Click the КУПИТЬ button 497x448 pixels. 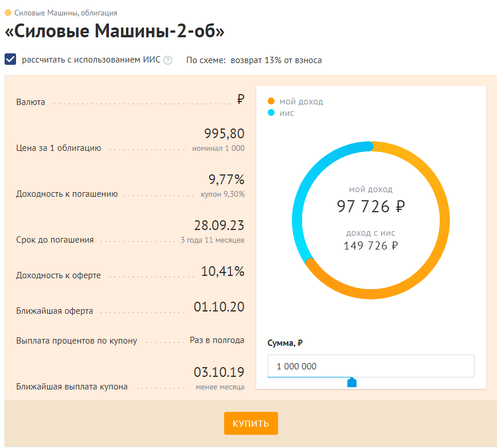click(251, 423)
